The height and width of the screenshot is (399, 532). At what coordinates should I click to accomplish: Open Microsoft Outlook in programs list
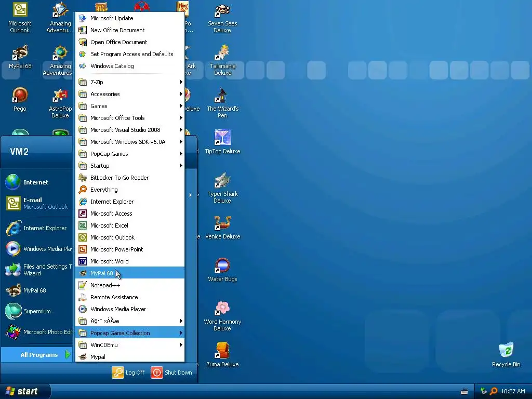[x=130, y=237]
